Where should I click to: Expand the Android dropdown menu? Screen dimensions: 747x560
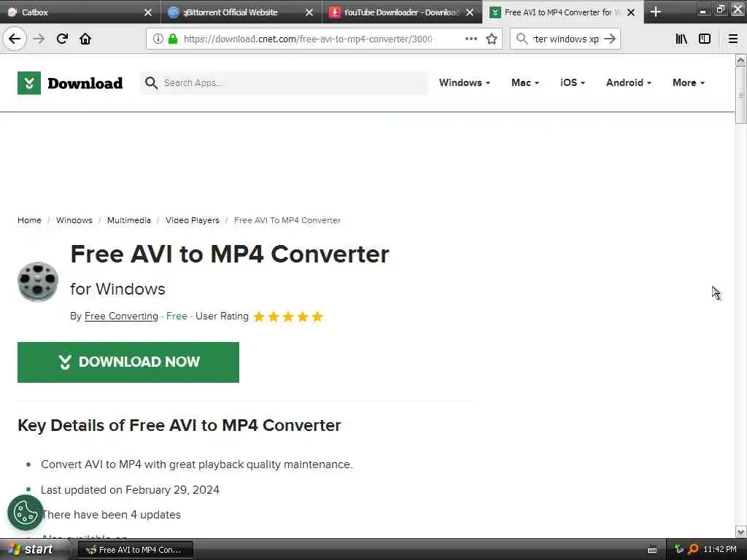point(628,83)
